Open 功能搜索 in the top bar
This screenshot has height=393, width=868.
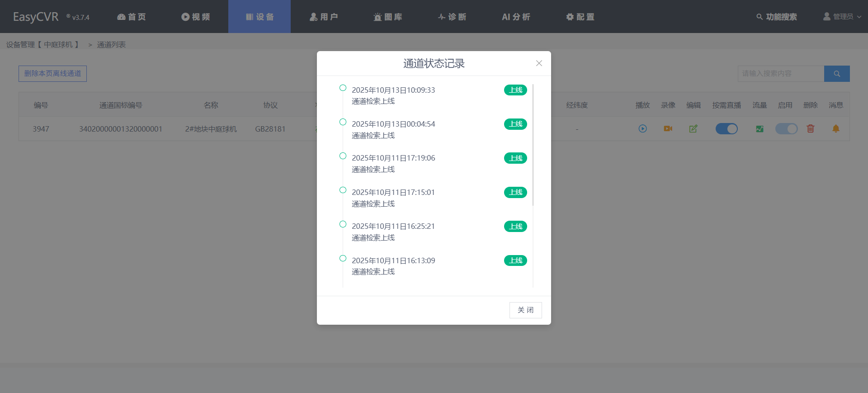pos(777,17)
